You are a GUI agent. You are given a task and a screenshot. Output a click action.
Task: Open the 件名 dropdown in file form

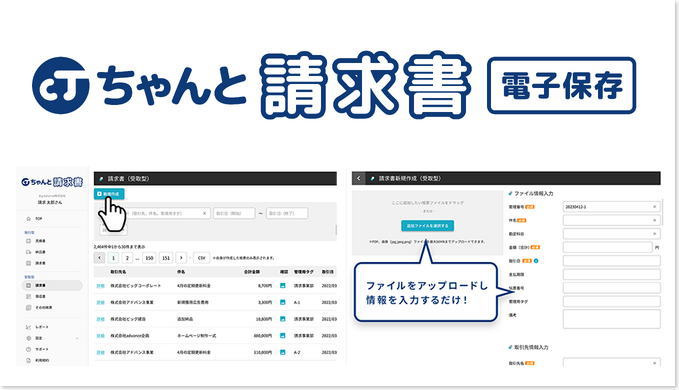[611, 220]
